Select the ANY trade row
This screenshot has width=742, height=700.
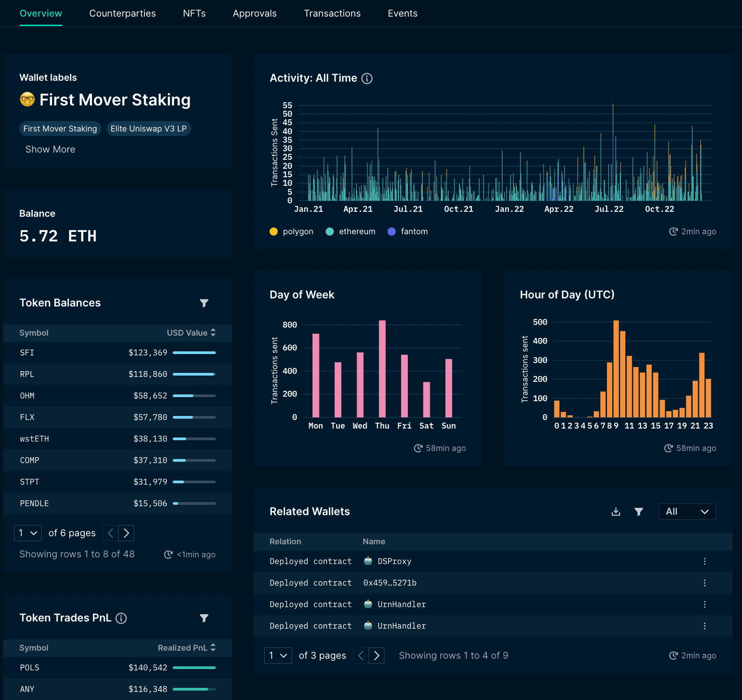pos(118,689)
